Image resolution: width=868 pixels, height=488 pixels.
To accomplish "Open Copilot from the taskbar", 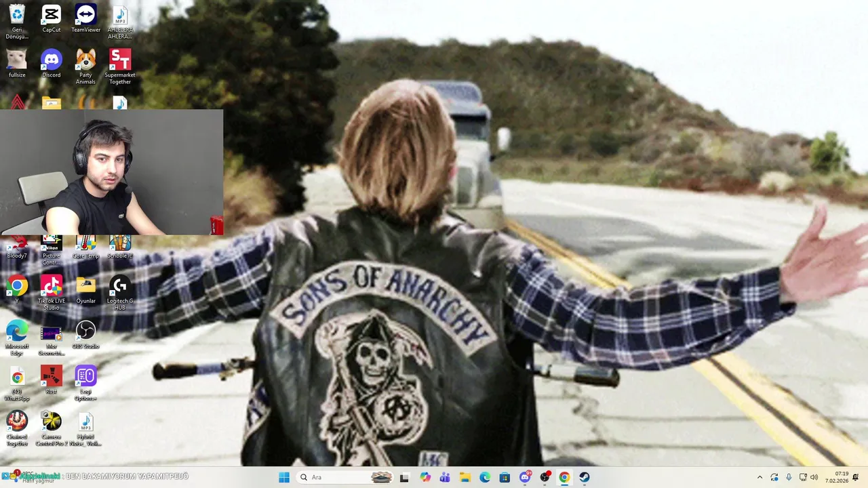I will pos(425,477).
